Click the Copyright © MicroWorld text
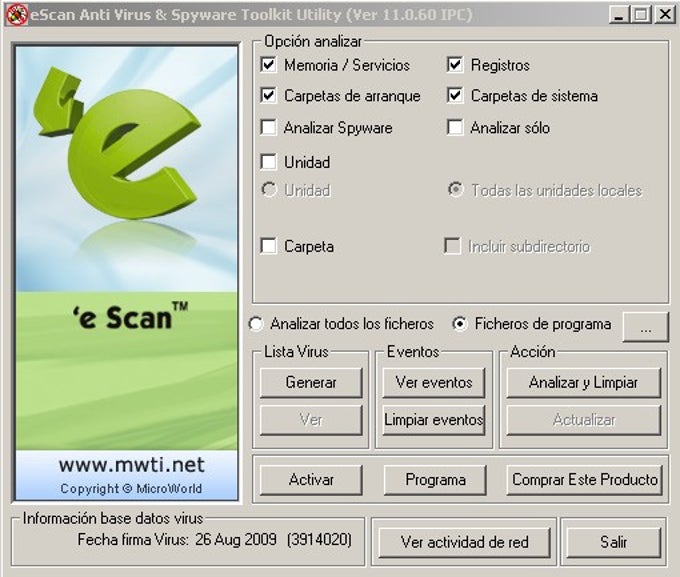This screenshot has width=680, height=577. pos(131,489)
